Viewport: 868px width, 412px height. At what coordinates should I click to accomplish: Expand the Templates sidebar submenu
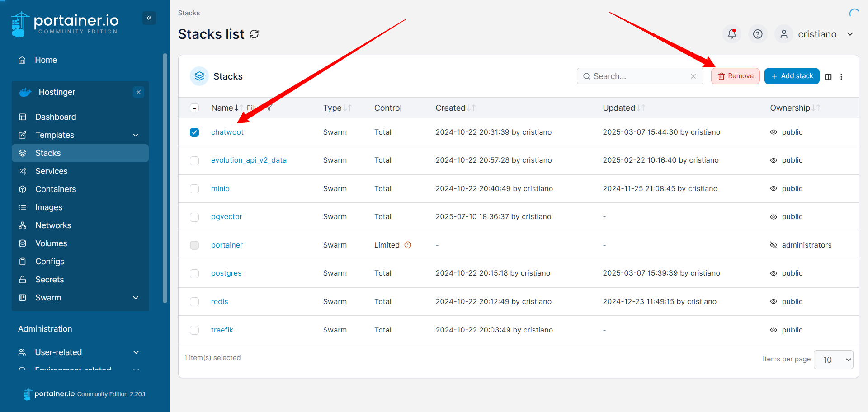click(136, 135)
